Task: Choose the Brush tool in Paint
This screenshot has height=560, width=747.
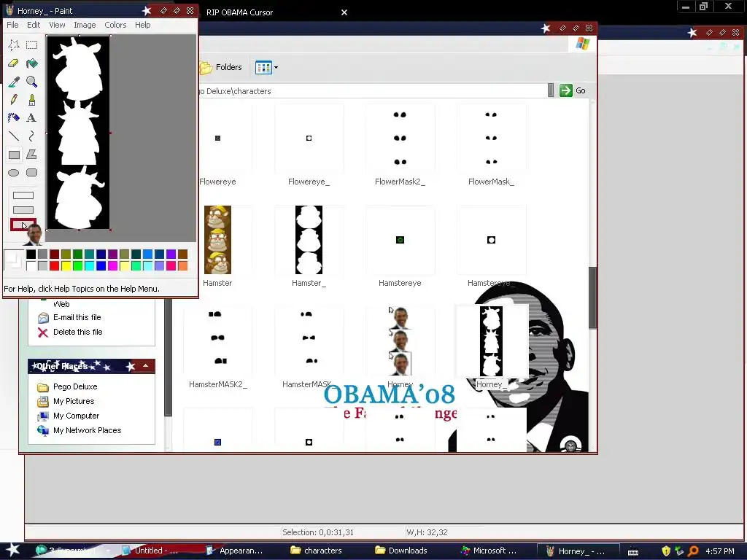Action: pyautogui.click(x=32, y=99)
